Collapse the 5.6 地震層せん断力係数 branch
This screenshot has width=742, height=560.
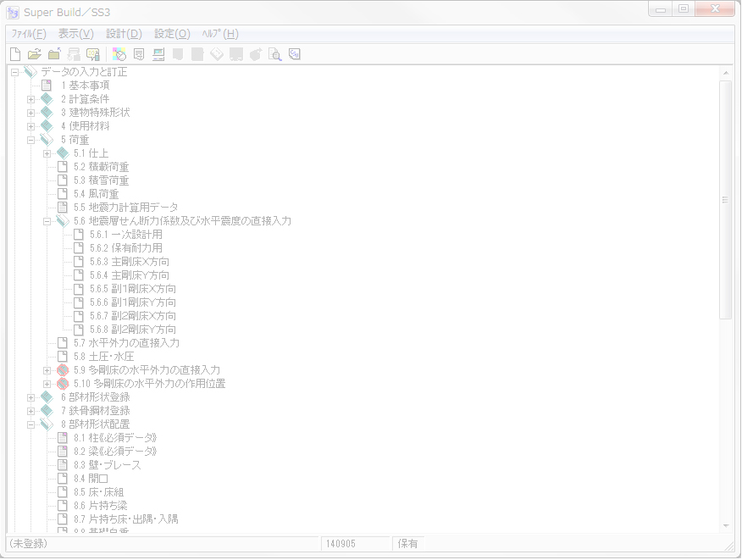tap(47, 220)
